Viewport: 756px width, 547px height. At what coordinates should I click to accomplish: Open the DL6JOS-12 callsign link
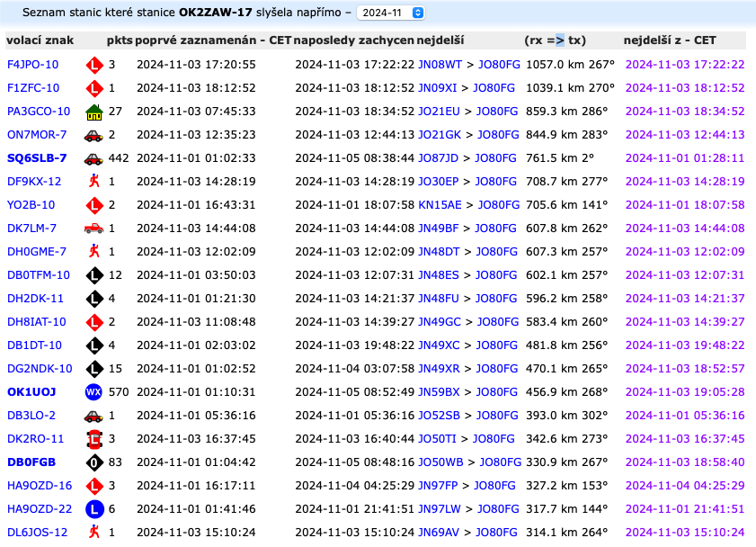pyautogui.click(x=37, y=533)
